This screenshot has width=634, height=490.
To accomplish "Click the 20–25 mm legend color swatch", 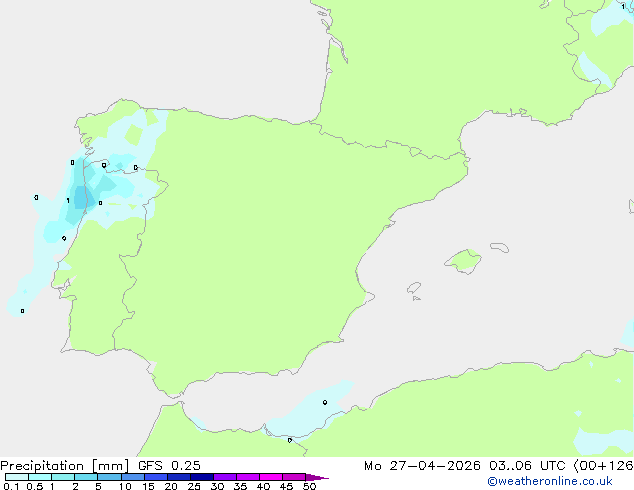I will point(178,477).
